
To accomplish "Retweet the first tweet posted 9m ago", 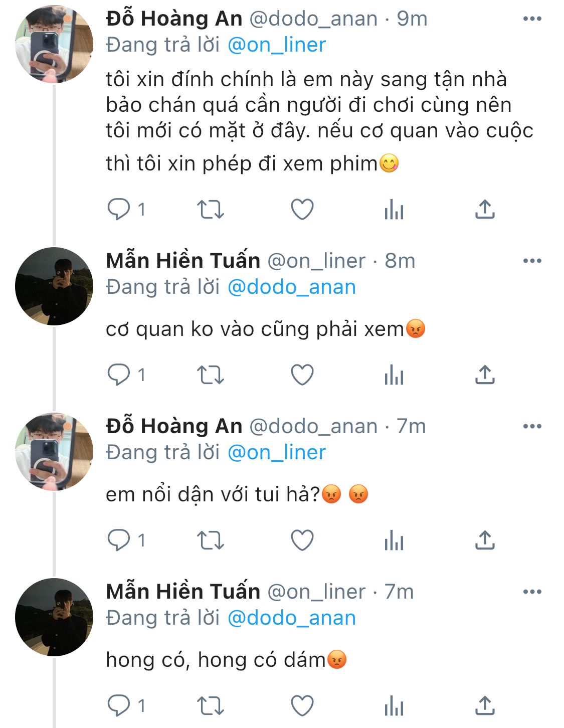I will (x=210, y=209).
